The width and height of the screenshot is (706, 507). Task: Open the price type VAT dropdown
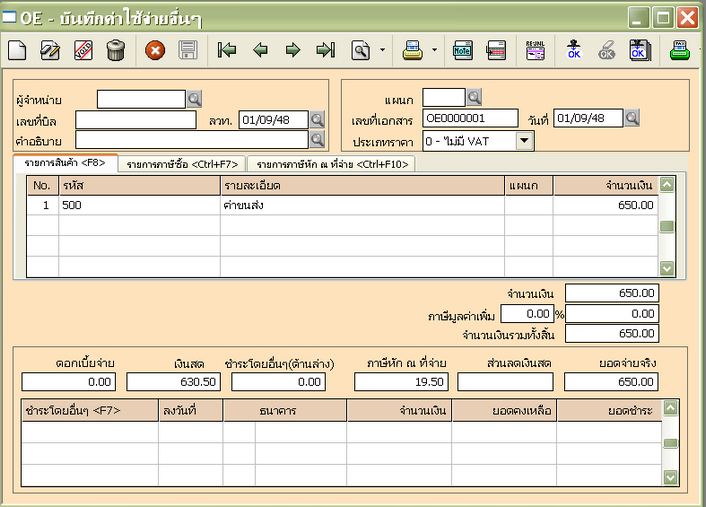coord(526,141)
